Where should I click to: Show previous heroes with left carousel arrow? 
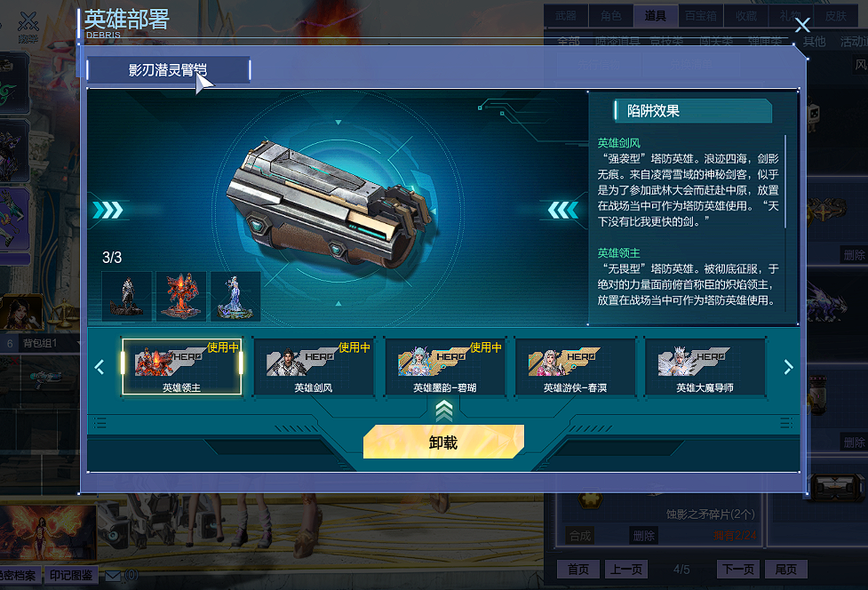(100, 367)
